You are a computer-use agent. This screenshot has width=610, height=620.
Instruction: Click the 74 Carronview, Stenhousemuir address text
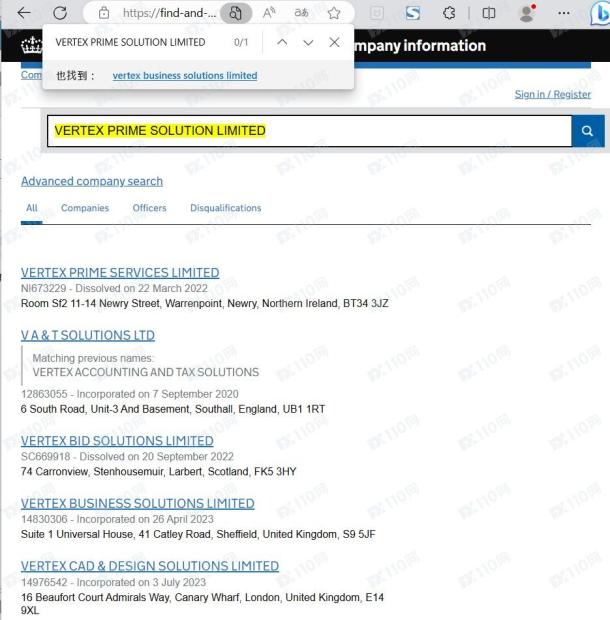pos(159,472)
